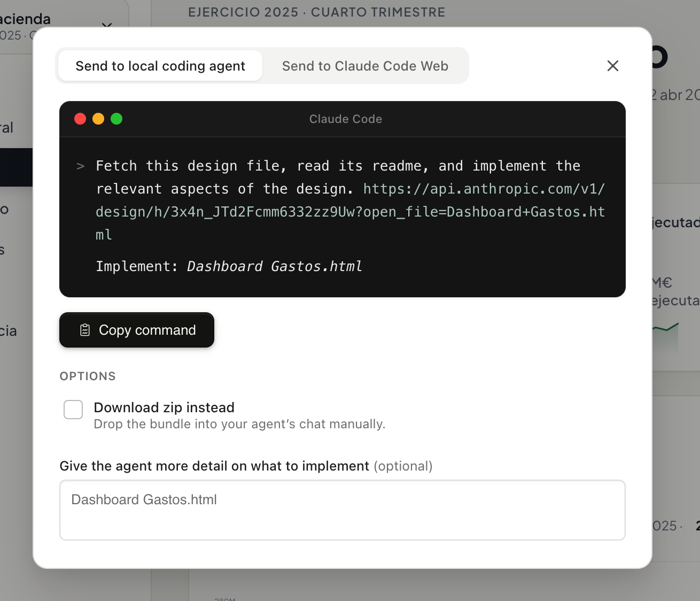Image resolution: width=700 pixels, height=601 pixels.
Task: Click the clipboard icon in Copy command
Action: pyautogui.click(x=85, y=330)
